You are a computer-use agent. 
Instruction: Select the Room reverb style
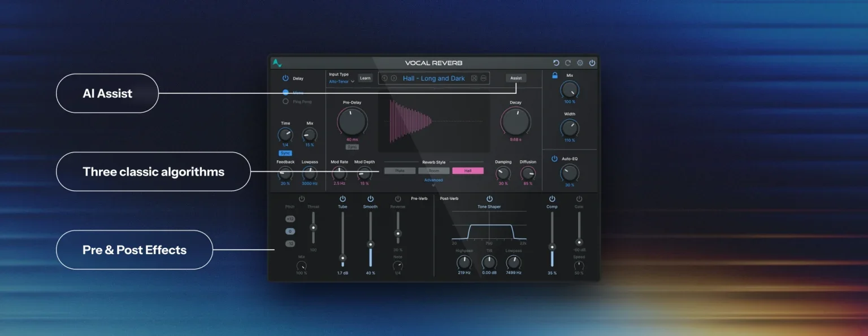click(x=434, y=171)
